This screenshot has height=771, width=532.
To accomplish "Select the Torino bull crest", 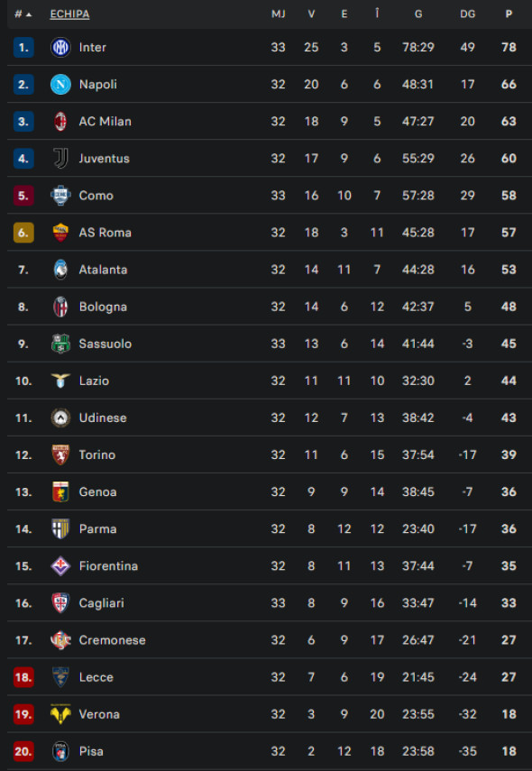I will click(x=60, y=454).
